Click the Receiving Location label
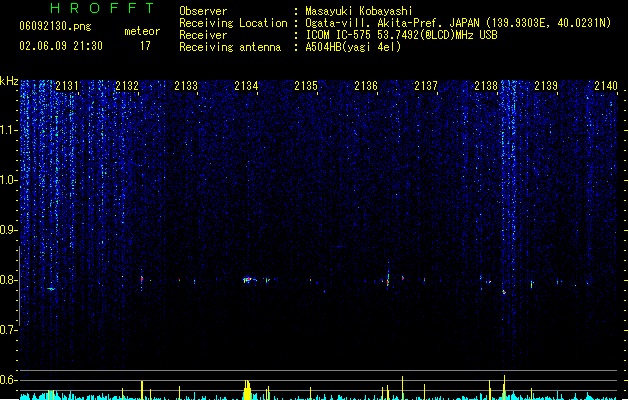 coord(233,23)
